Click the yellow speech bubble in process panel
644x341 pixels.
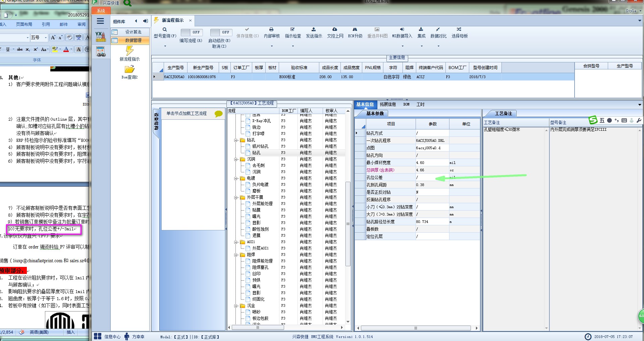click(x=218, y=114)
